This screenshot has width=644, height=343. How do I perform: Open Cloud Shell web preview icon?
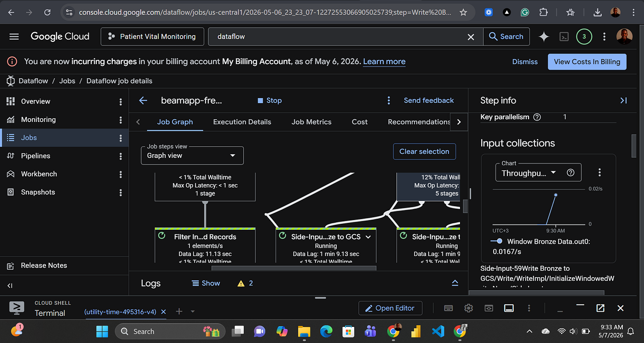pos(489,308)
